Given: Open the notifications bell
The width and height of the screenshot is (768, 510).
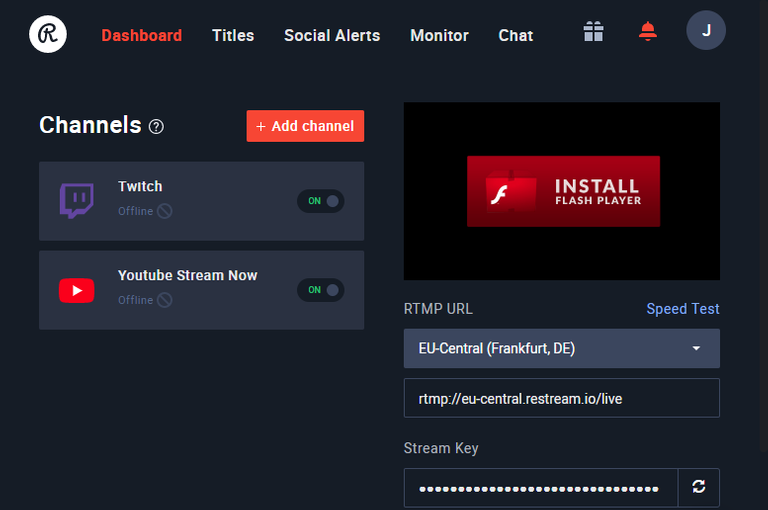Looking at the screenshot, I should 648,31.
